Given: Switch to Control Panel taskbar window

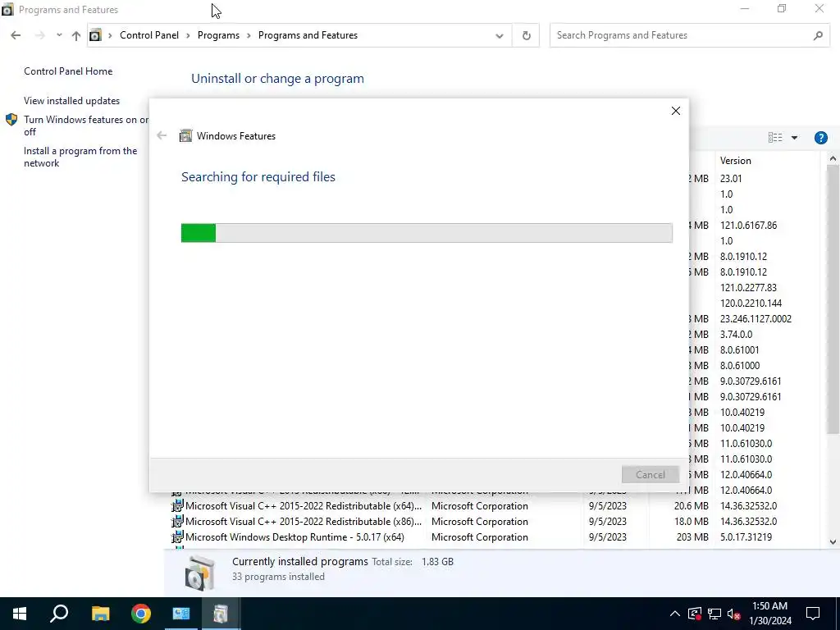Looking at the screenshot, I should click(181, 614).
